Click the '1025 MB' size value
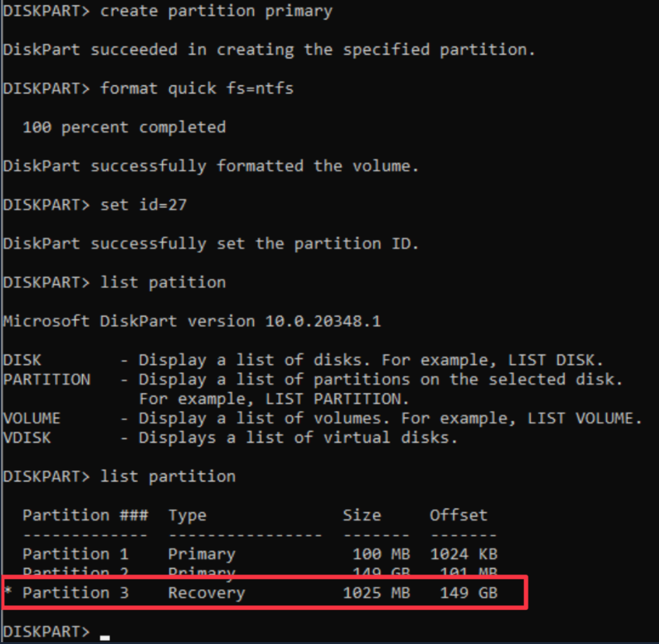The image size is (659, 644). [376, 593]
